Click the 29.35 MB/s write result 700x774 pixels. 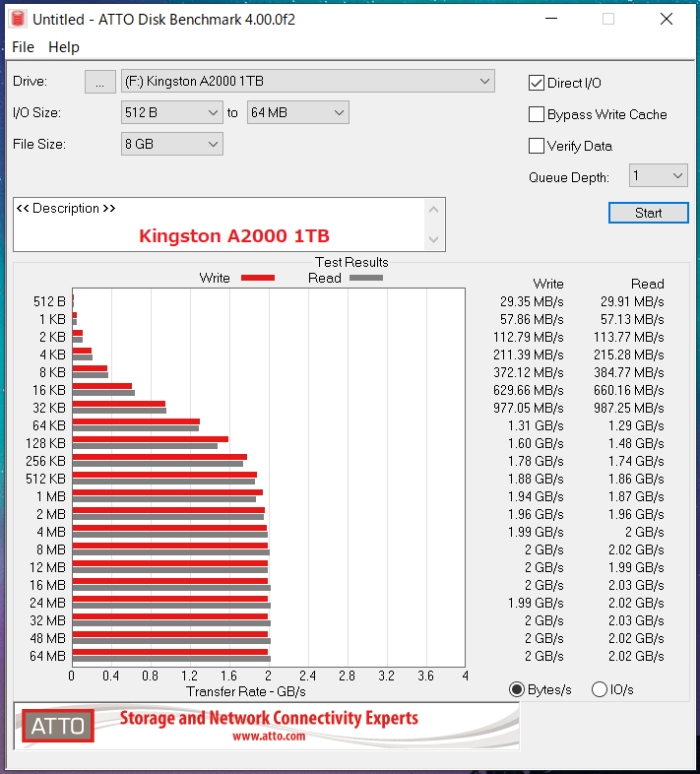coord(532,301)
